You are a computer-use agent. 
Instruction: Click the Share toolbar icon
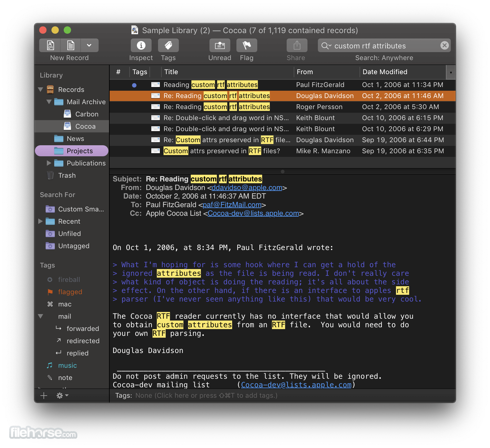point(297,45)
